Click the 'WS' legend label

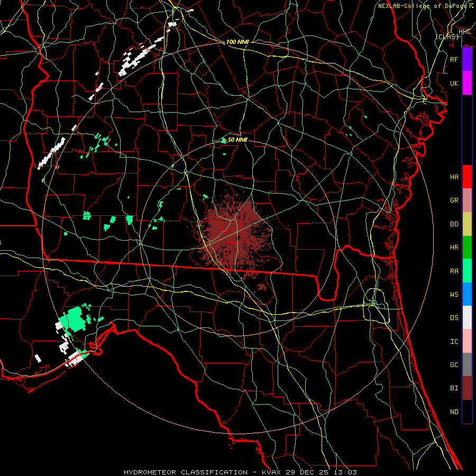tap(454, 294)
